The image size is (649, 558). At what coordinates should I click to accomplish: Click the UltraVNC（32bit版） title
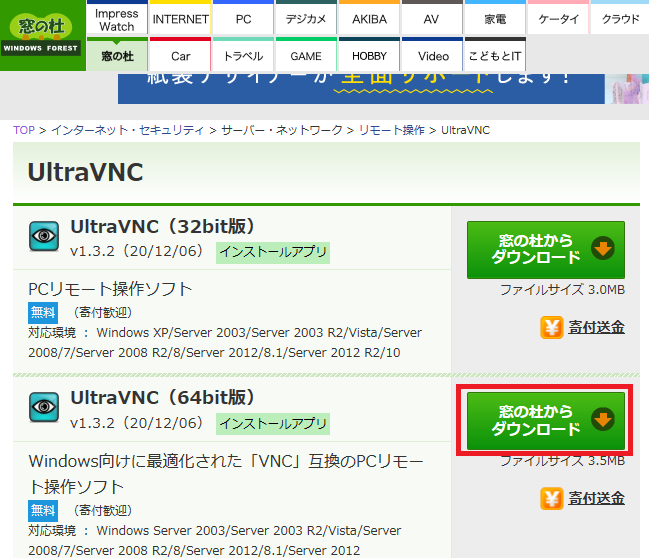pos(163,226)
